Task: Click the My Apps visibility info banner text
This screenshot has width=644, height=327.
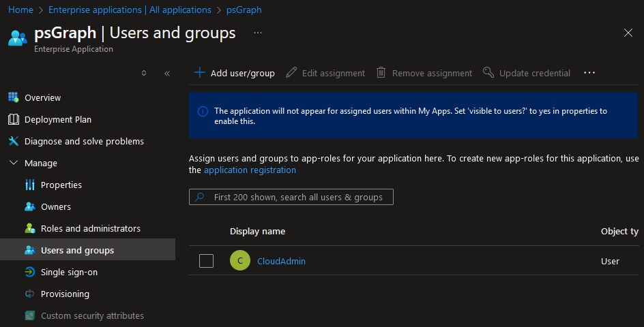Action: coord(411,116)
